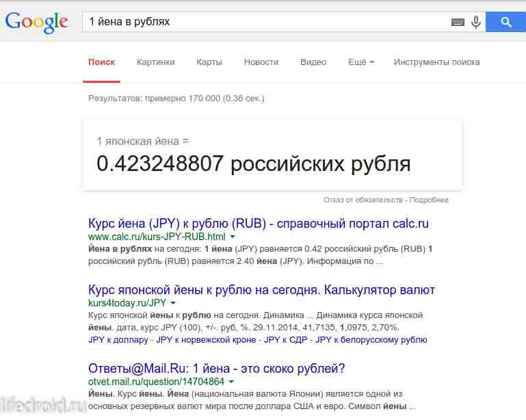Click the blue search magnifier button
Viewport: 526px width, 420px height.
point(506,22)
